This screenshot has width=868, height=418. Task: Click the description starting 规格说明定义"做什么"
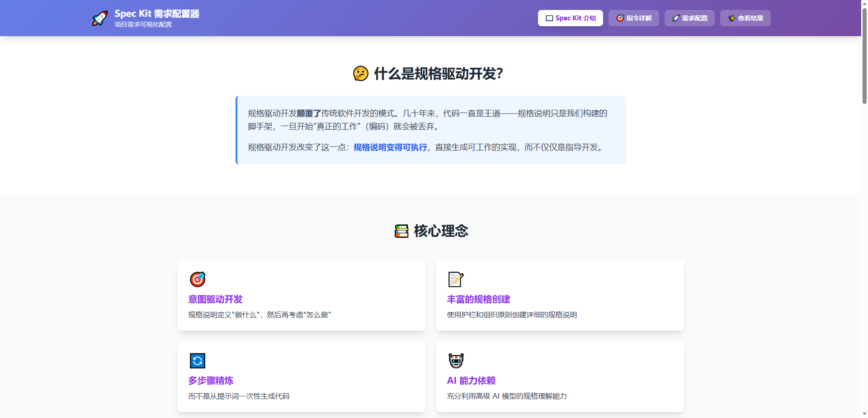point(259,315)
